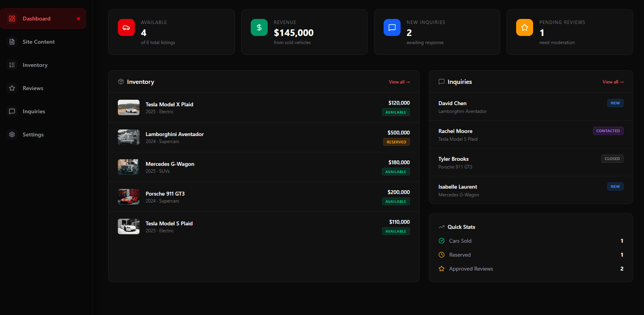Click the Inventory list icon in sidebar

12,65
